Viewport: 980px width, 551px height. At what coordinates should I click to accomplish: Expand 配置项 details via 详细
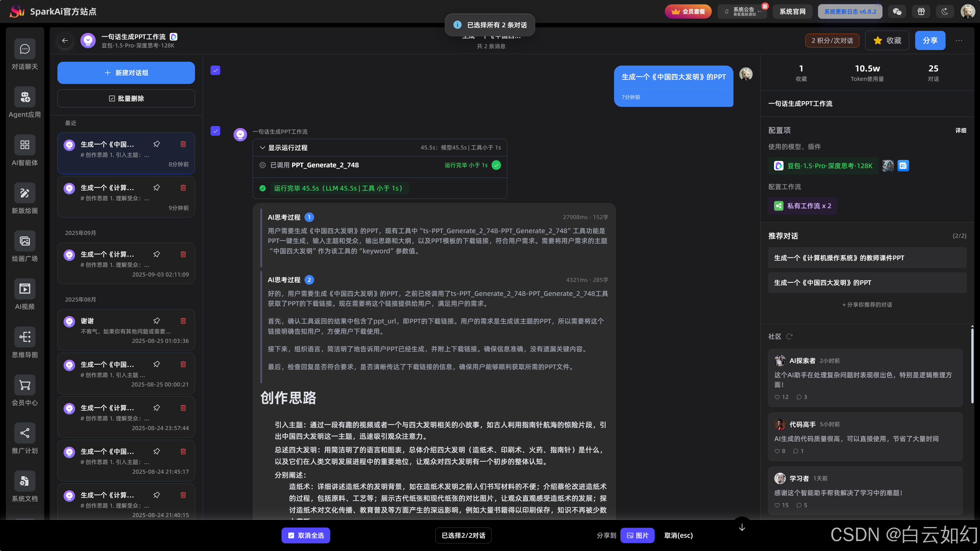point(961,130)
